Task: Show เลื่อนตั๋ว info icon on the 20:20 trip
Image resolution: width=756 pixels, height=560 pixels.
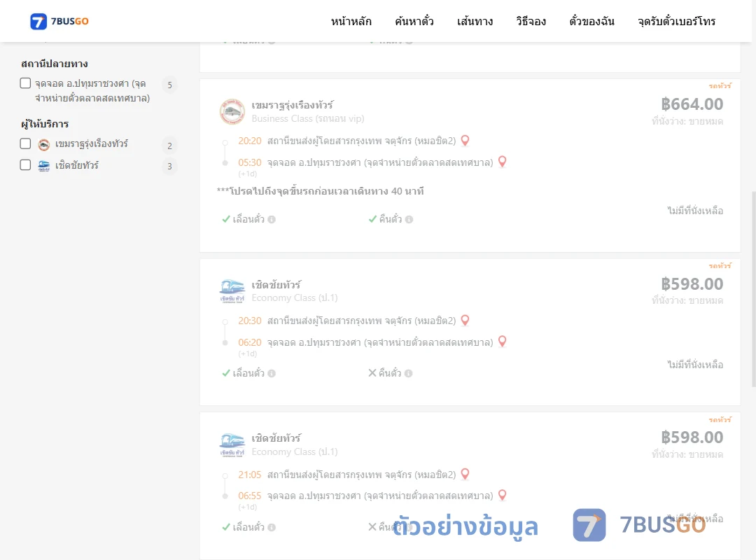Action: (x=272, y=220)
